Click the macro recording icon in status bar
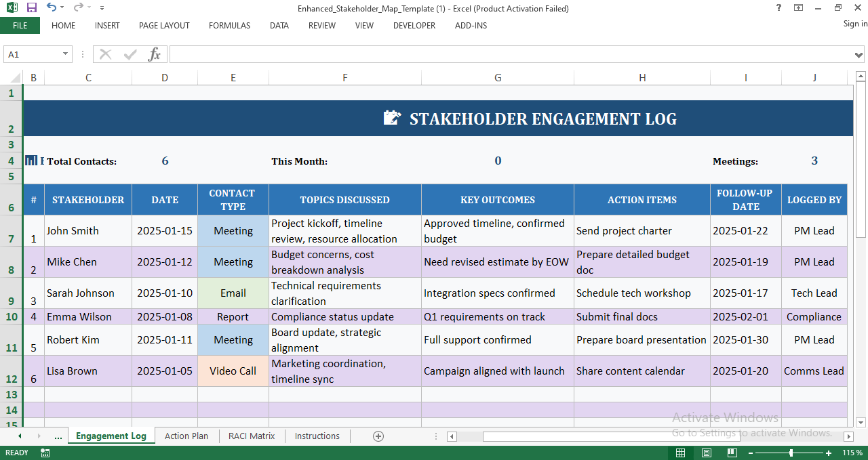The image size is (868, 460). 45,453
